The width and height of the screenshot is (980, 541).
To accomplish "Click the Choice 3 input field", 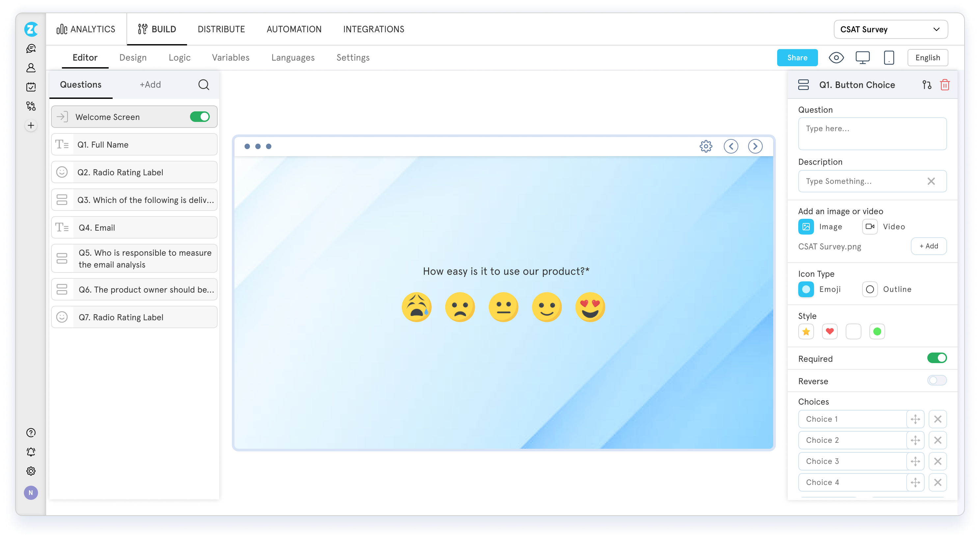I will tap(852, 461).
